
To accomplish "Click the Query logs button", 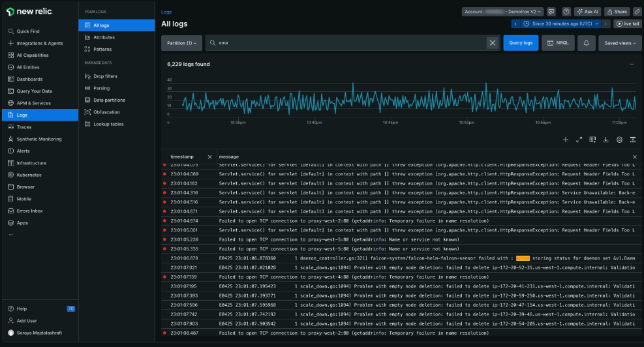I will coord(520,43).
